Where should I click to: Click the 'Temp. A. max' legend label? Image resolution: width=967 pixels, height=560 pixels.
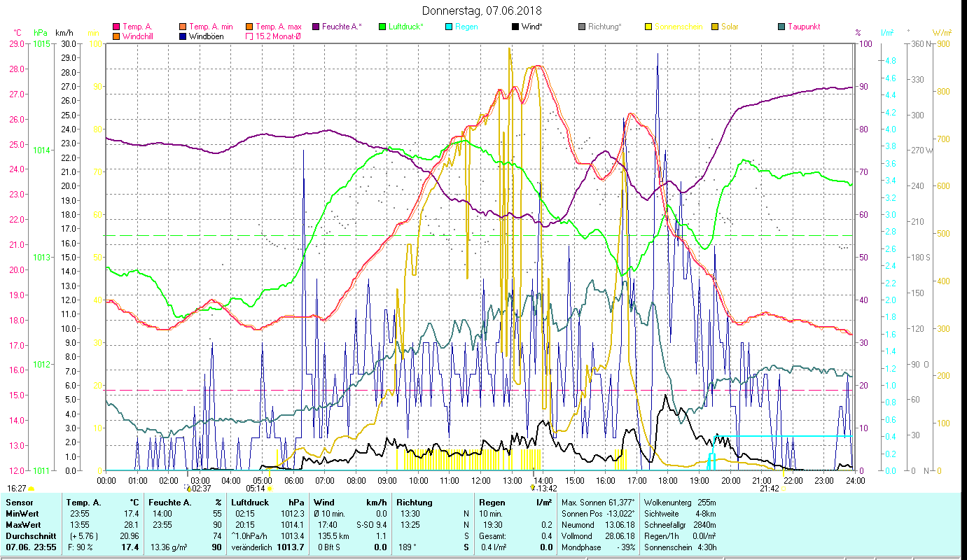click(x=279, y=27)
